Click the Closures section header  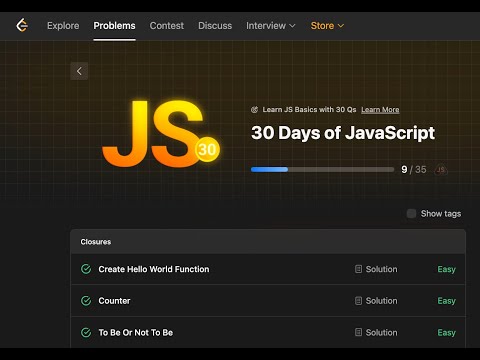pos(268,242)
